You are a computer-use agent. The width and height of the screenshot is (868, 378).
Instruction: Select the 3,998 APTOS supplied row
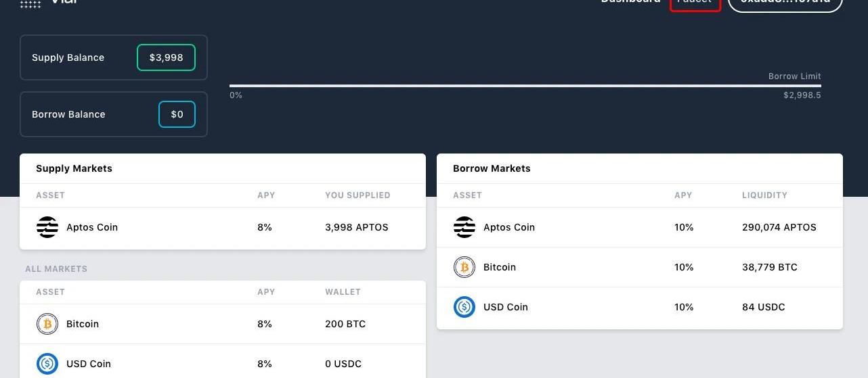click(x=223, y=228)
